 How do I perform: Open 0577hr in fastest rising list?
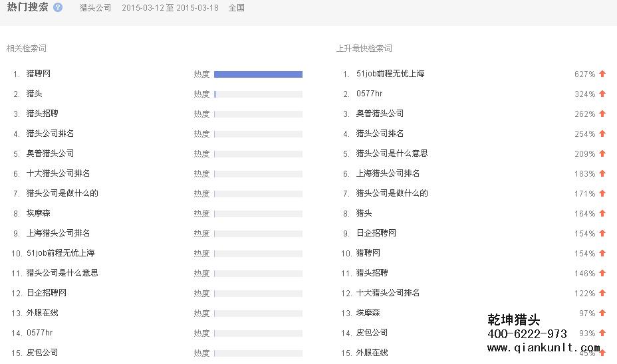[370, 94]
